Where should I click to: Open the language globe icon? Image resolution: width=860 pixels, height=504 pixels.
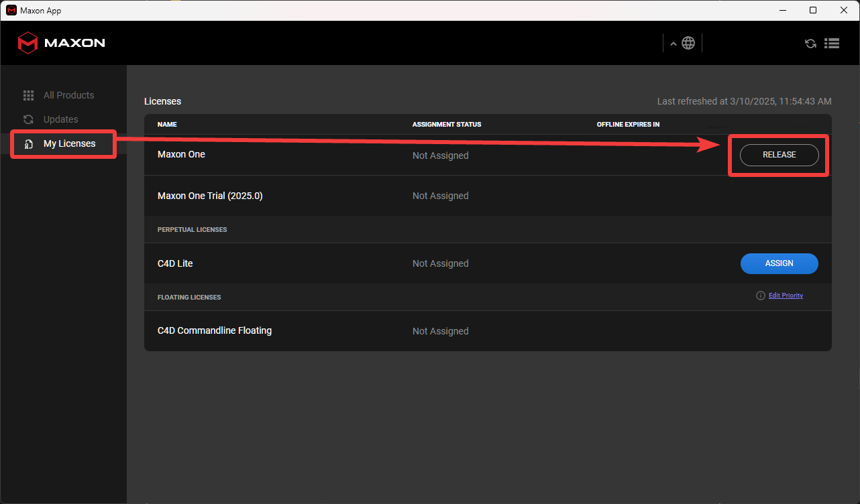coord(688,43)
